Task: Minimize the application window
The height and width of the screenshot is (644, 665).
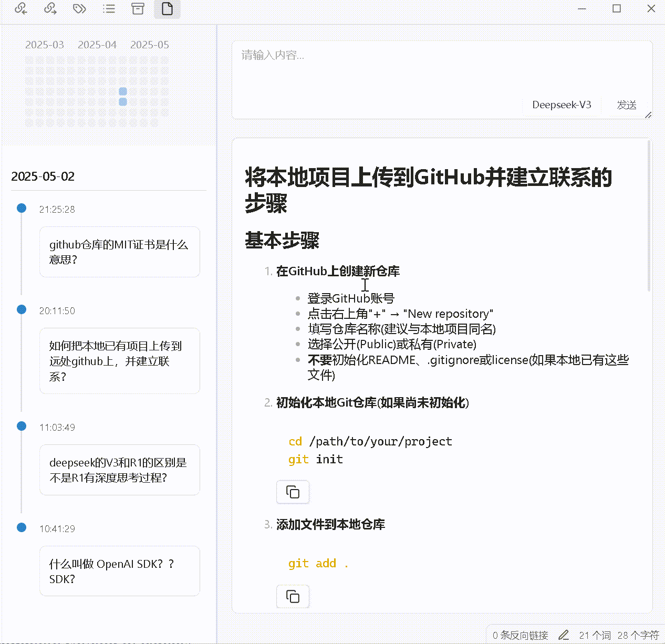Action: click(582, 8)
